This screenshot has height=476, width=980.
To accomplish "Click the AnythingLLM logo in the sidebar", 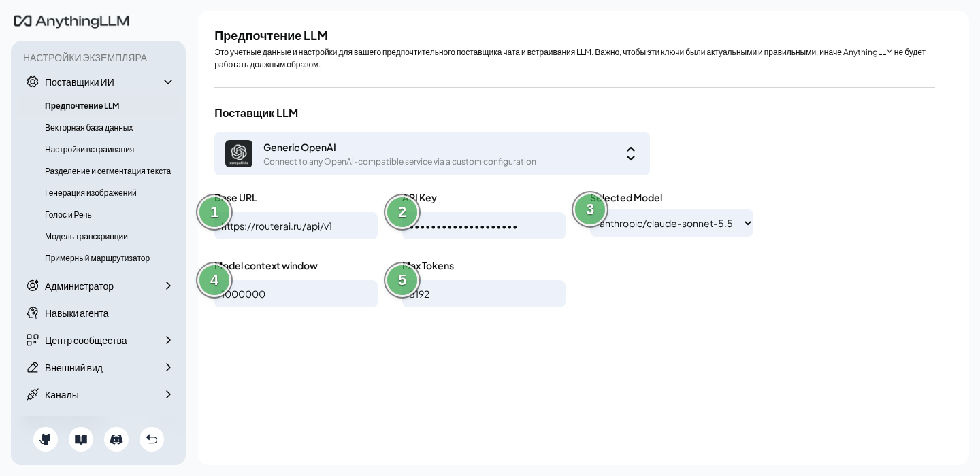I will click(x=71, y=22).
